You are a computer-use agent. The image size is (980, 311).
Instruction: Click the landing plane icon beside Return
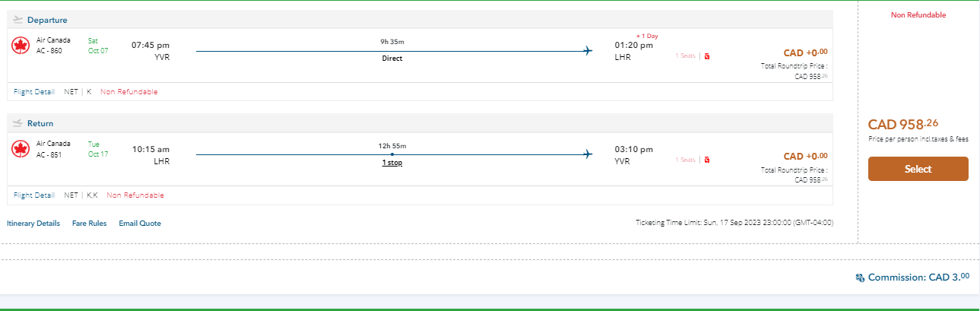tap(18, 123)
